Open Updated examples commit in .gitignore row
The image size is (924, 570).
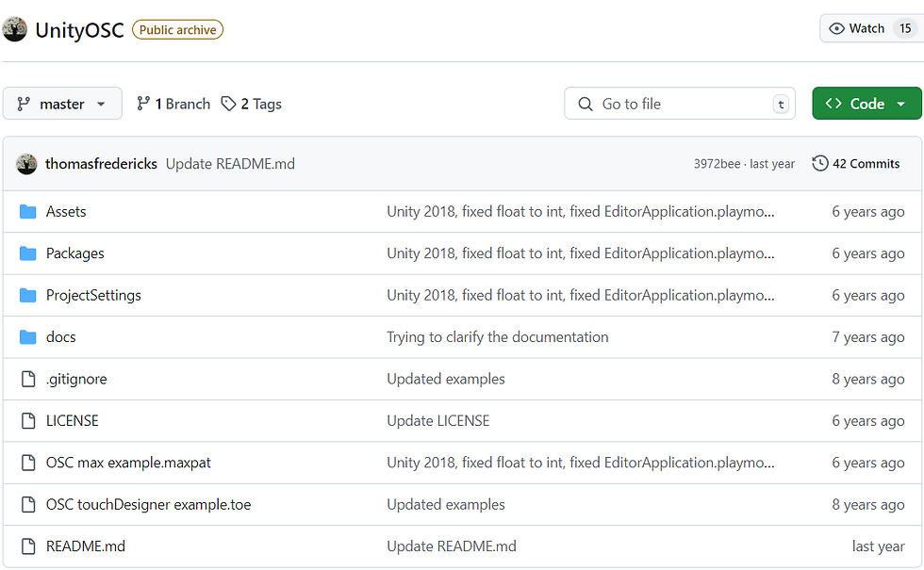point(446,379)
